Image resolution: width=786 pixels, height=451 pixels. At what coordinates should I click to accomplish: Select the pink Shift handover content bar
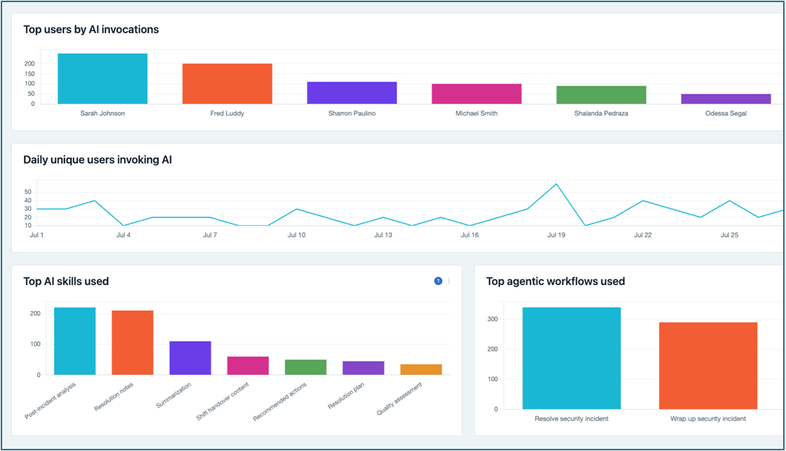coord(248,365)
